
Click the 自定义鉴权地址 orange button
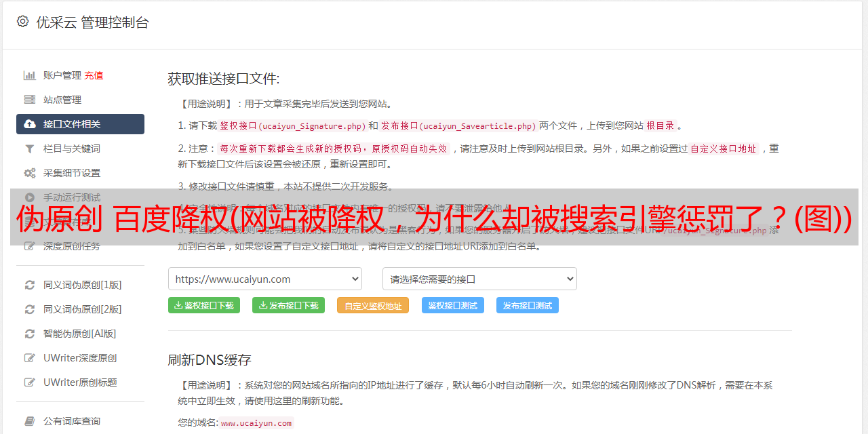[x=373, y=306]
